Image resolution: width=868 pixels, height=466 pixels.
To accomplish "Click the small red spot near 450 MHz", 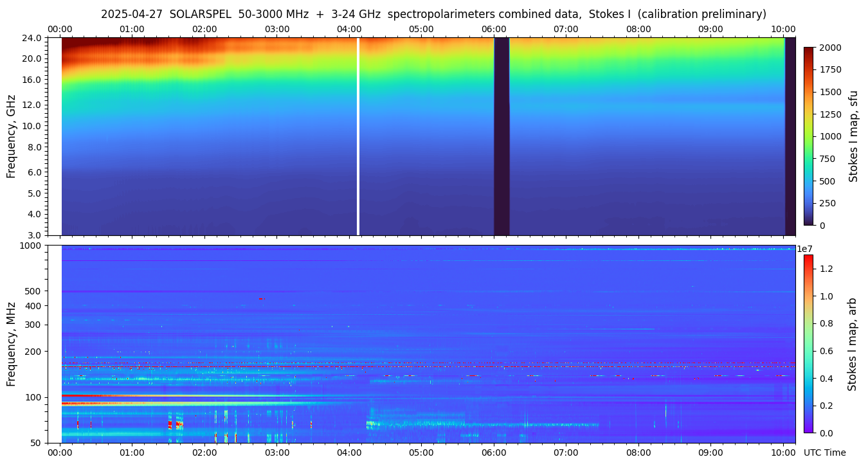I will pos(260,298).
